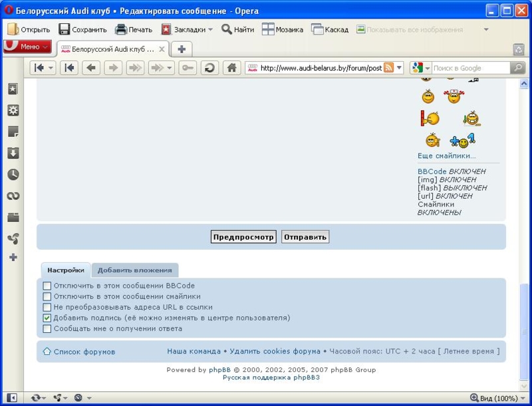Go forward with the right arrow button
This screenshot has height=406, width=532.
pos(113,68)
